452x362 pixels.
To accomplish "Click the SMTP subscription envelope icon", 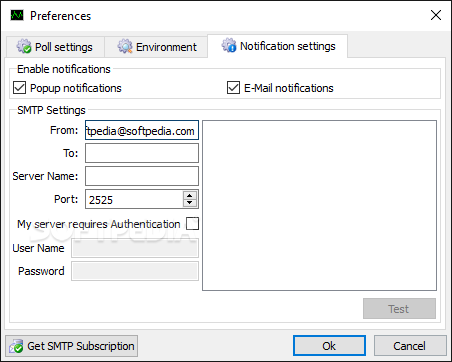I will pyautogui.click(x=16, y=346).
